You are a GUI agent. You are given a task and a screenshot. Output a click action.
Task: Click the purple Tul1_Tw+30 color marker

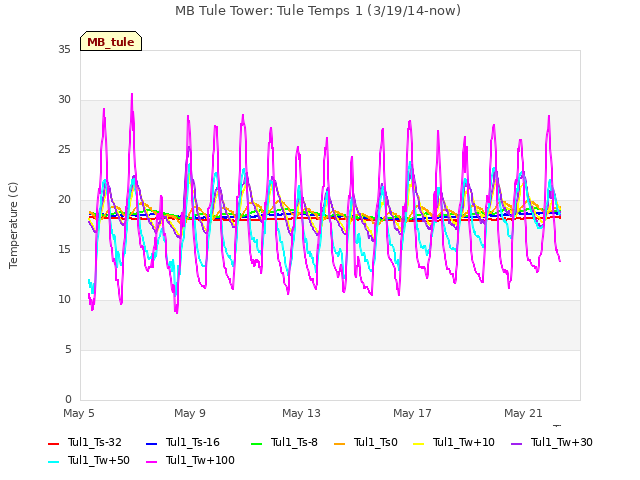(517, 444)
